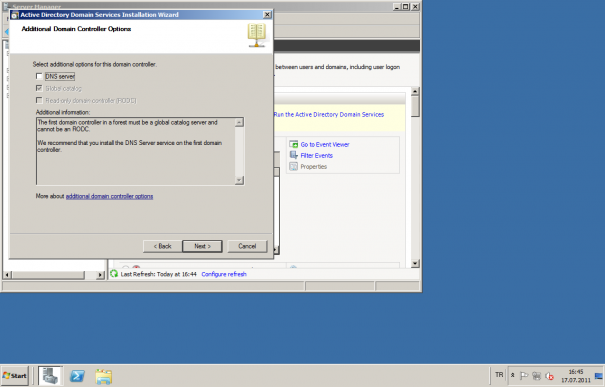Click the Action Center flag icon
This screenshot has height=387, width=605.
(524, 376)
